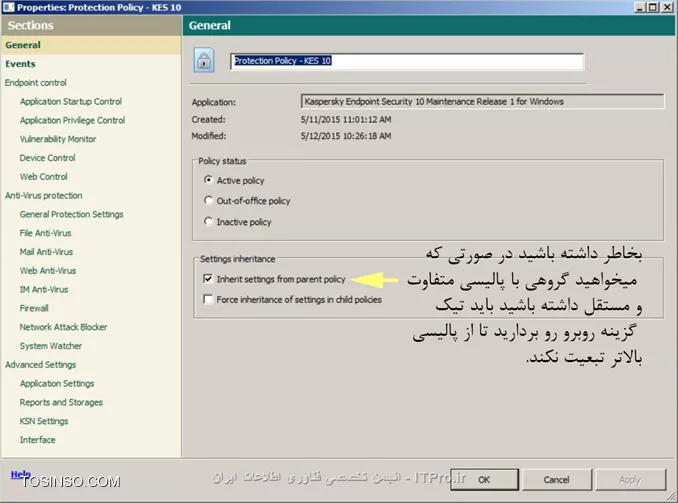This screenshot has width=678, height=503.
Task: Select the Endpoint control heading
Action: pyautogui.click(x=35, y=83)
